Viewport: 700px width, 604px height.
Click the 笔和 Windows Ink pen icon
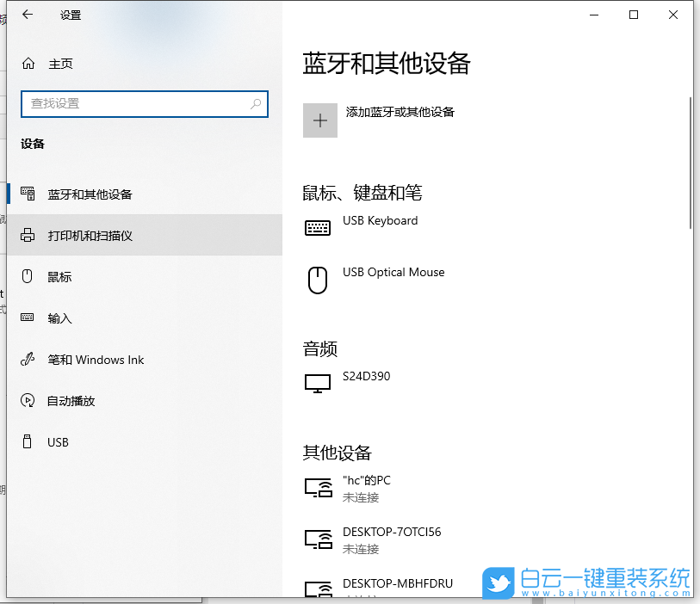28,359
